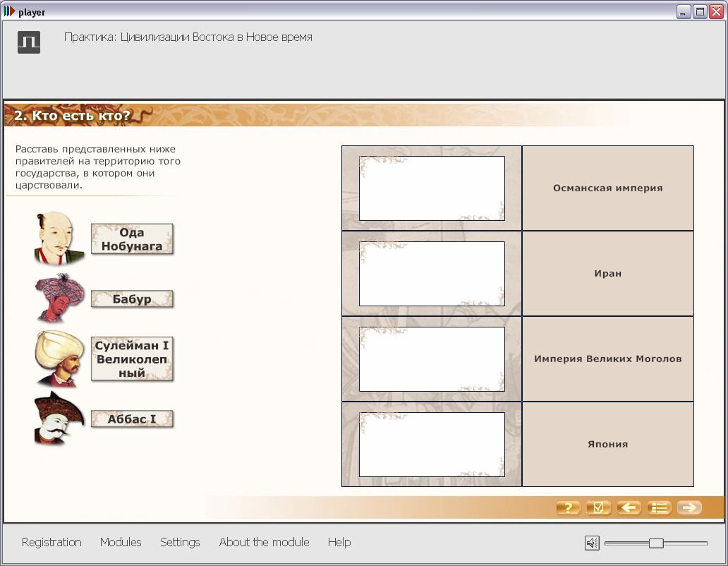The width and height of the screenshot is (728, 566).
Task: Open About the module
Action: 264,542
